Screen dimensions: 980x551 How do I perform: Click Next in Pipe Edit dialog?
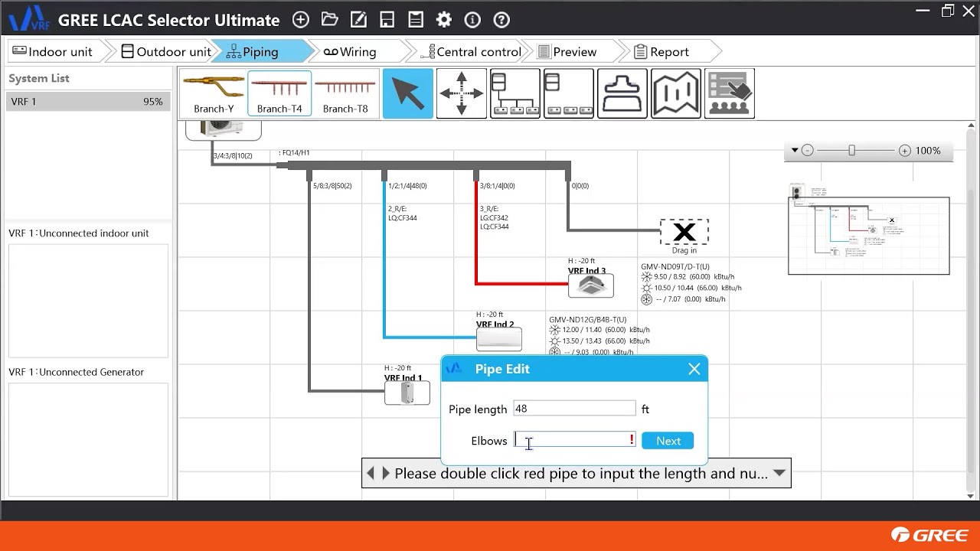668,441
